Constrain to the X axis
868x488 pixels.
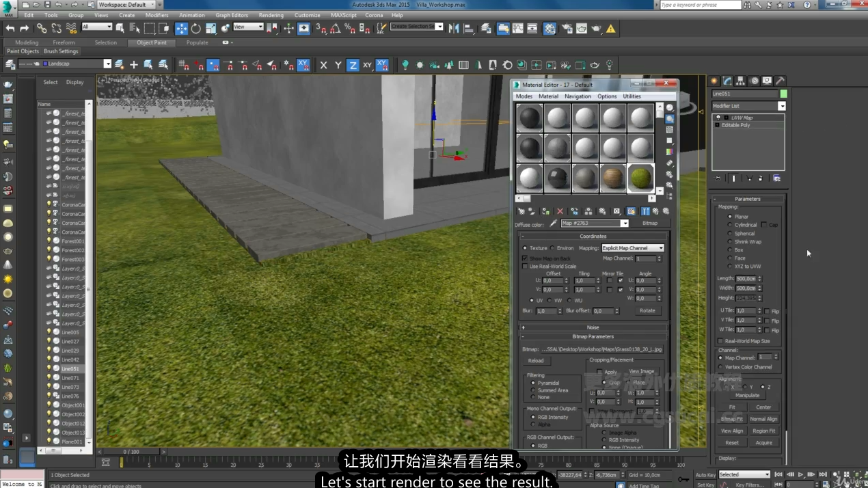click(323, 65)
